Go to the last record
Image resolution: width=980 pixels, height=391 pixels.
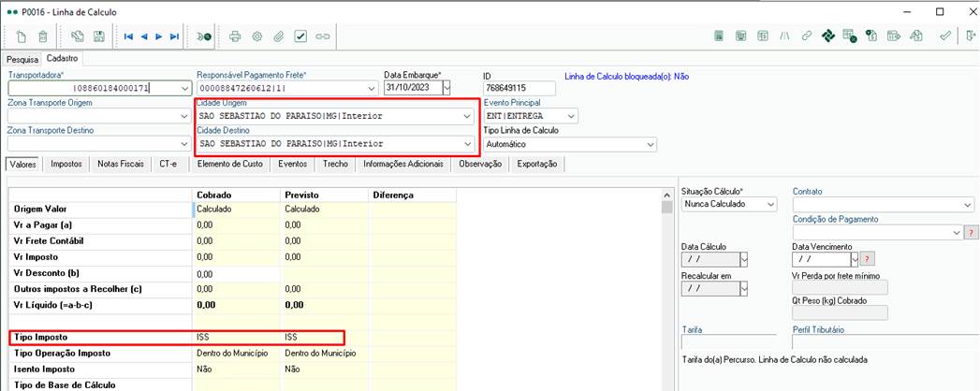pyautogui.click(x=174, y=36)
